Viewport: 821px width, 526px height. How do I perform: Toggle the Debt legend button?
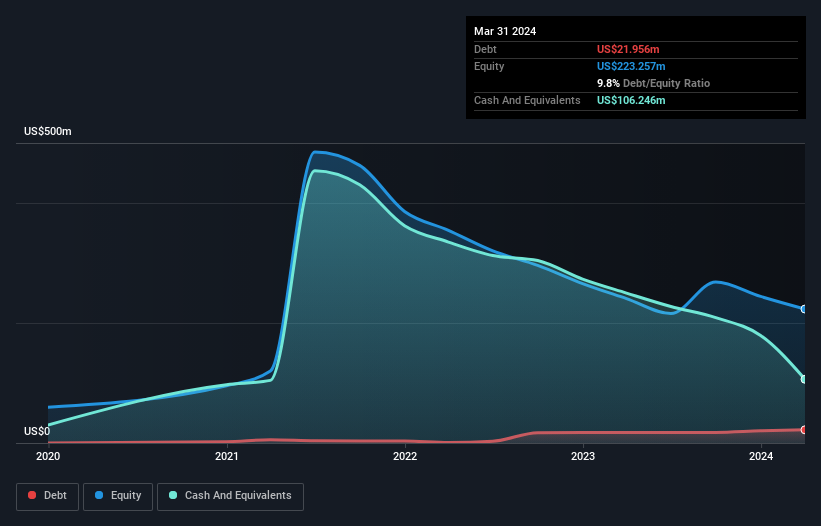click(x=48, y=496)
